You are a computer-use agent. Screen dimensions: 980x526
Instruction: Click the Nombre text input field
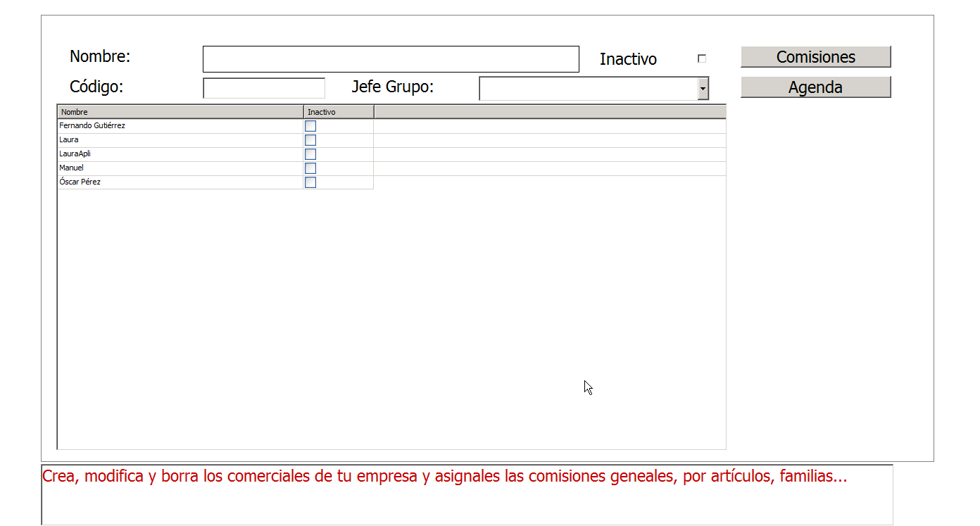(391, 59)
